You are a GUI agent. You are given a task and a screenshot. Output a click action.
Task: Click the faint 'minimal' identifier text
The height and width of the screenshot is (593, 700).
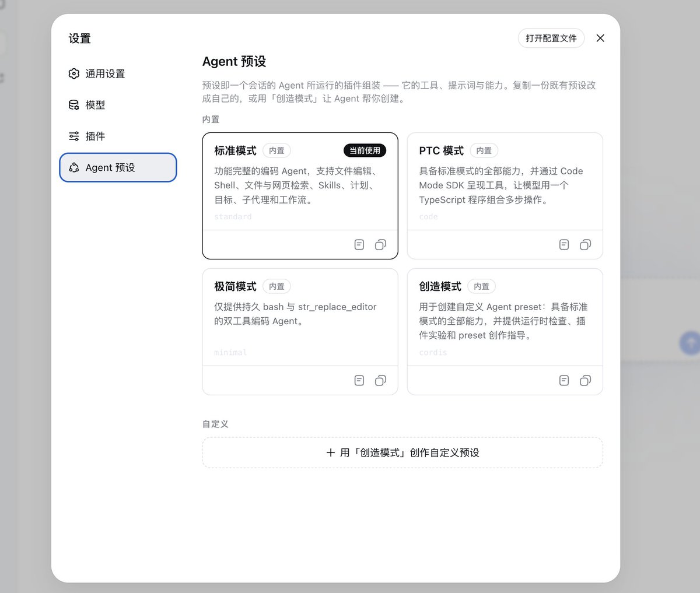point(230,352)
